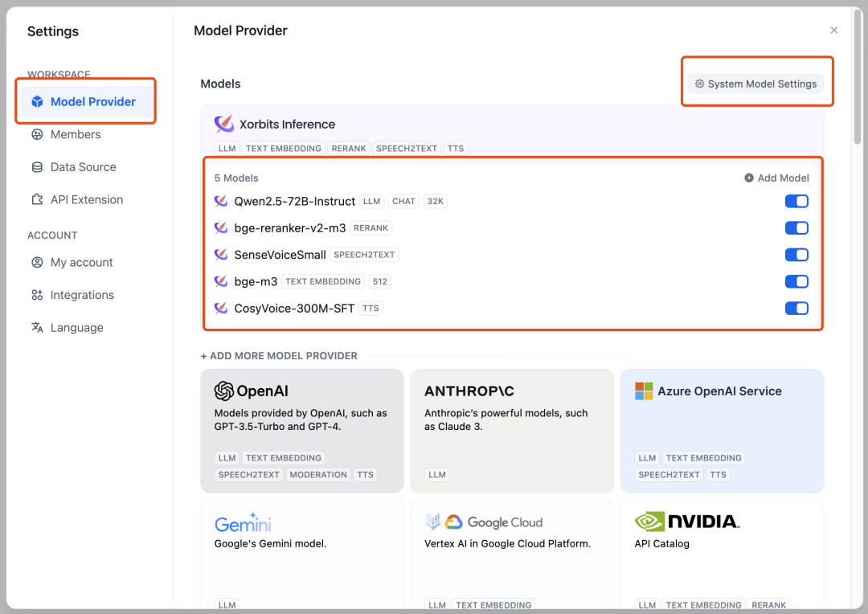Click the NVIDIA logo
The image size is (868, 614).
pos(687,522)
